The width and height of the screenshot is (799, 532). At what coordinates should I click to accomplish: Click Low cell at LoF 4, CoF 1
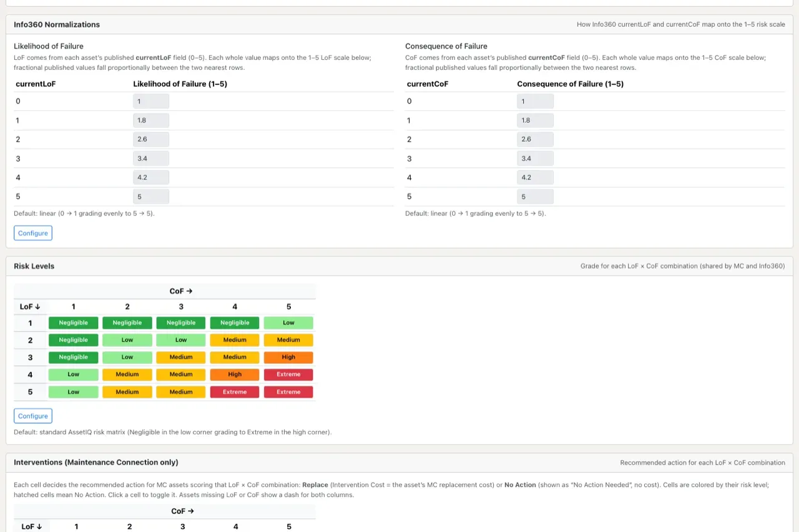click(x=74, y=375)
